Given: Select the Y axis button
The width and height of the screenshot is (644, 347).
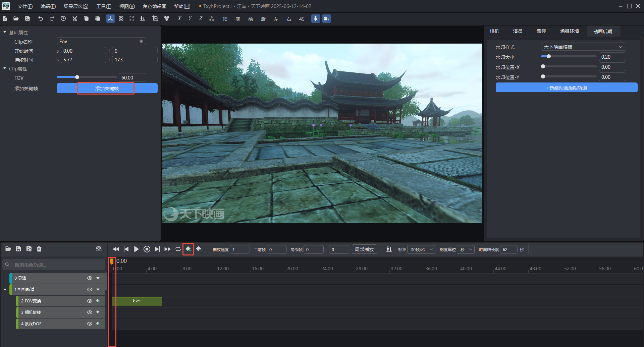Looking at the screenshot, I should pyautogui.click(x=190, y=19).
